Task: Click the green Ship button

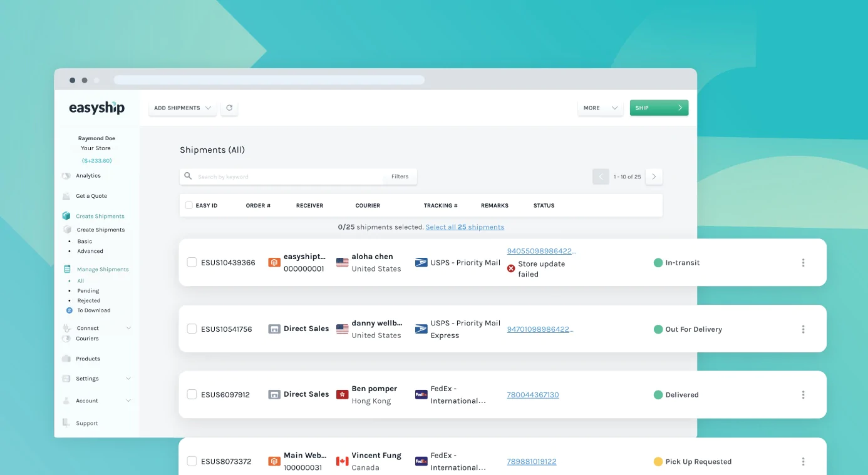Action: pos(659,108)
